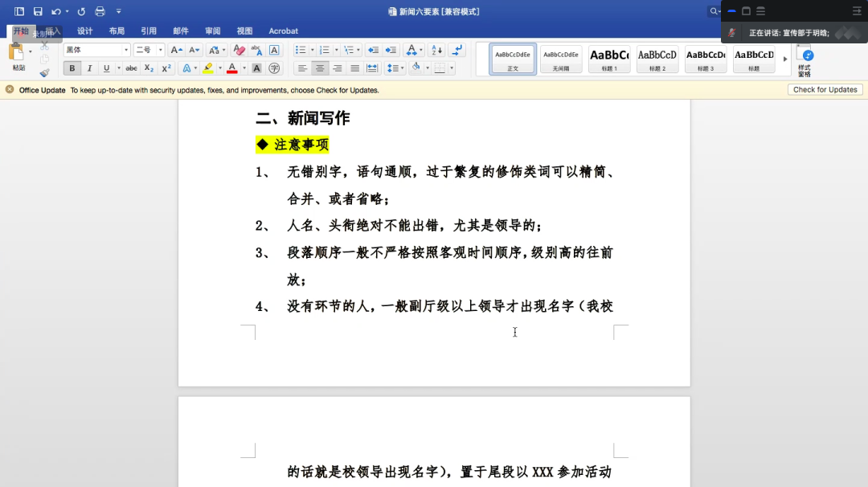Toggle Italic formatting
868x487 pixels.
[x=89, y=68]
